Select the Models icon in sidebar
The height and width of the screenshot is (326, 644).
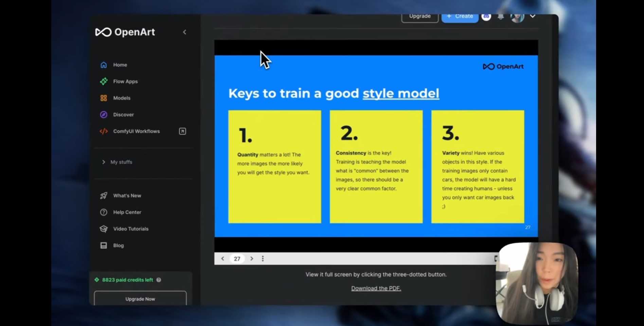coord(104,98)
